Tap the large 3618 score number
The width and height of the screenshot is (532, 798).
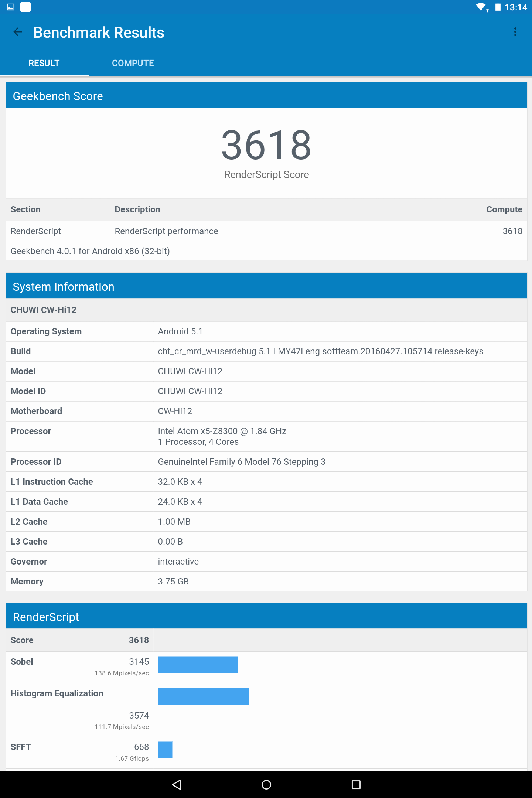(266, 145)
